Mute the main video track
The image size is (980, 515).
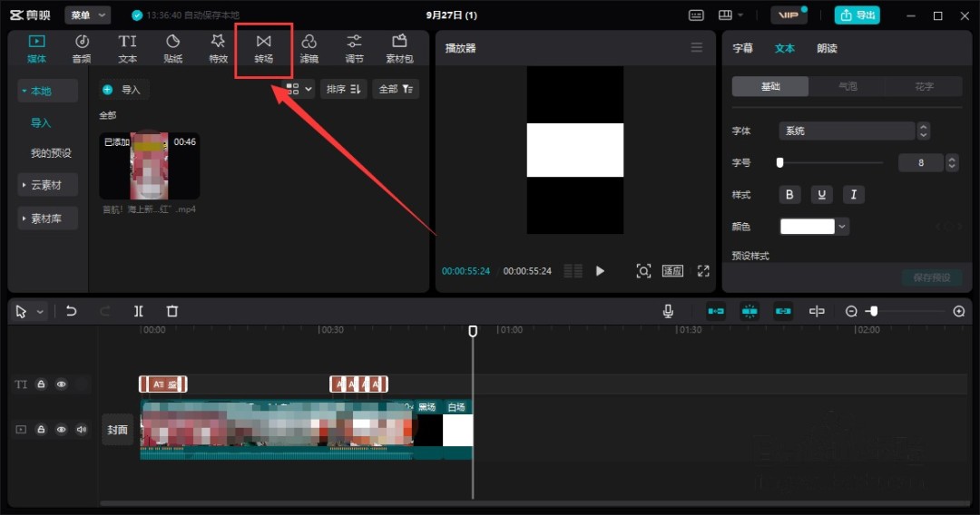[82, 430]
